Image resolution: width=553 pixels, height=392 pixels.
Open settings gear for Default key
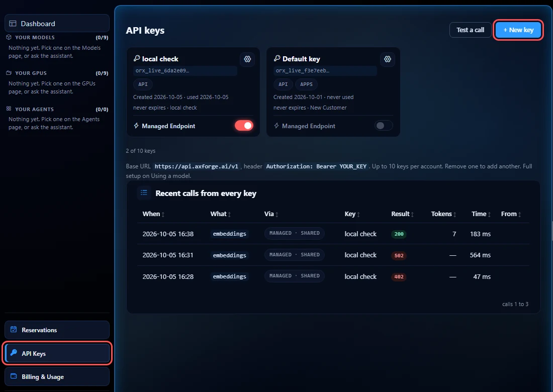[388, 59]
